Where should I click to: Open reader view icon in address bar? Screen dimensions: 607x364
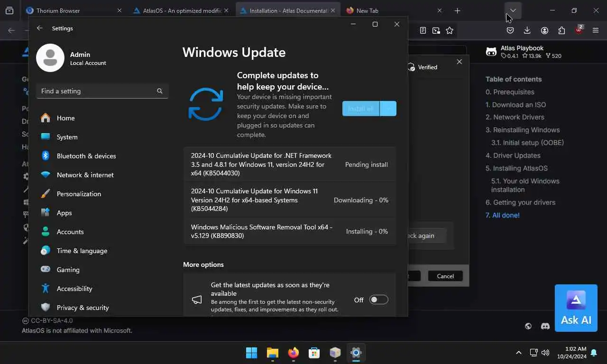click(423, 30)
